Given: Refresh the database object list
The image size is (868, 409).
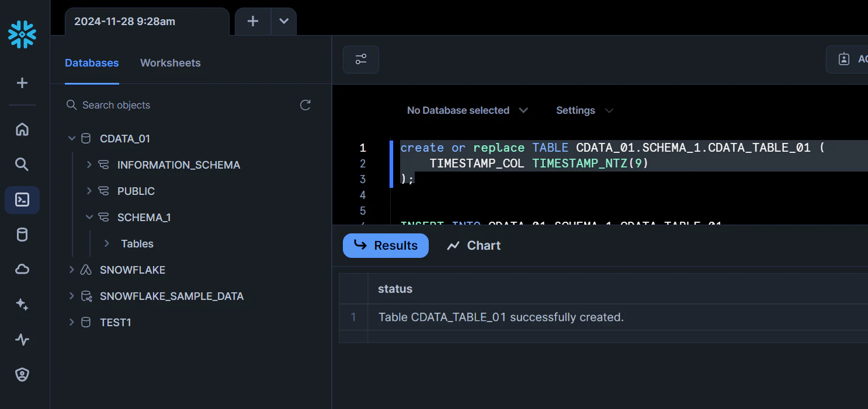Looking at the screenshot, I should 305,105.
